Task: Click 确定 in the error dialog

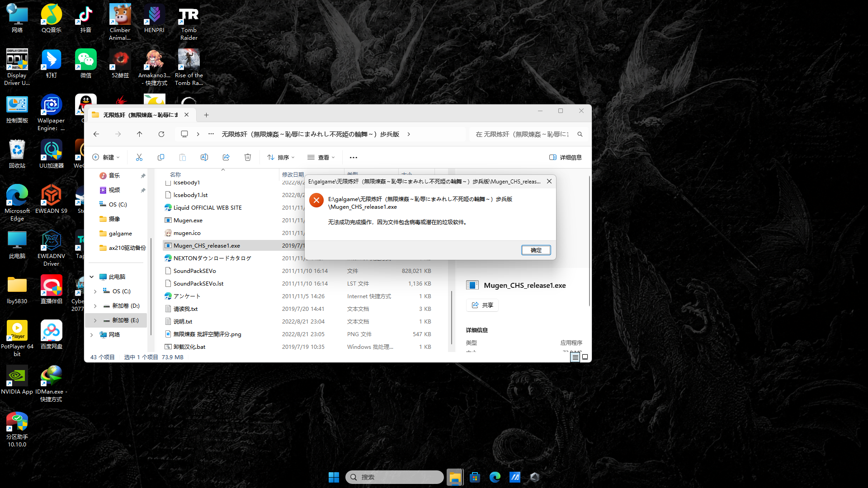Action: 536,250
